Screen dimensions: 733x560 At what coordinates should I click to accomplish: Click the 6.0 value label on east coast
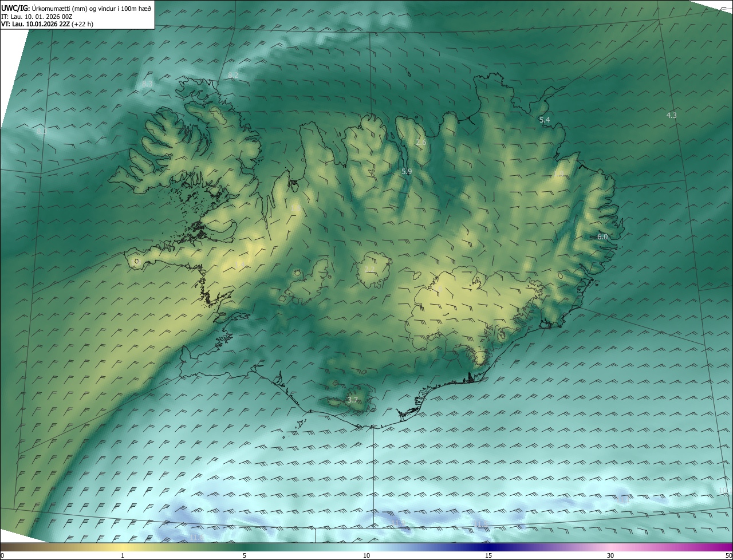point(602,236)
